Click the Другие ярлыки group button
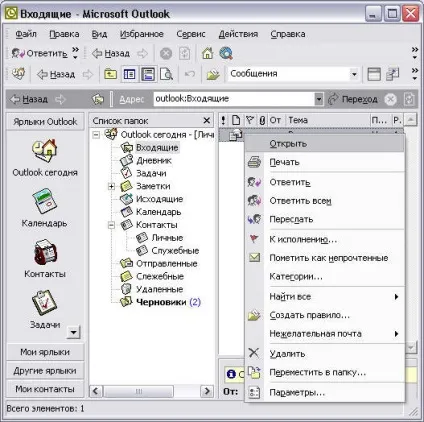This screenshot has width=424, height=422. point(45,371)
